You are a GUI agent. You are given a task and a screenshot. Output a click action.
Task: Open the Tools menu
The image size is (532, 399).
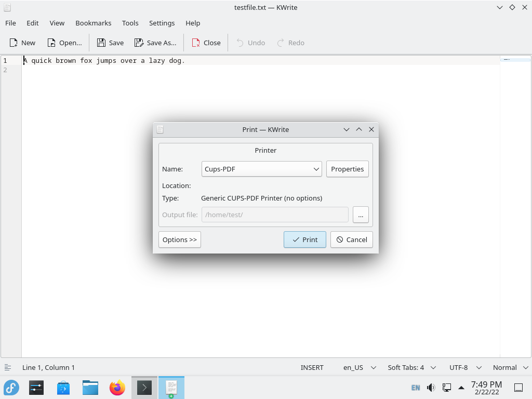click(130, 23)
